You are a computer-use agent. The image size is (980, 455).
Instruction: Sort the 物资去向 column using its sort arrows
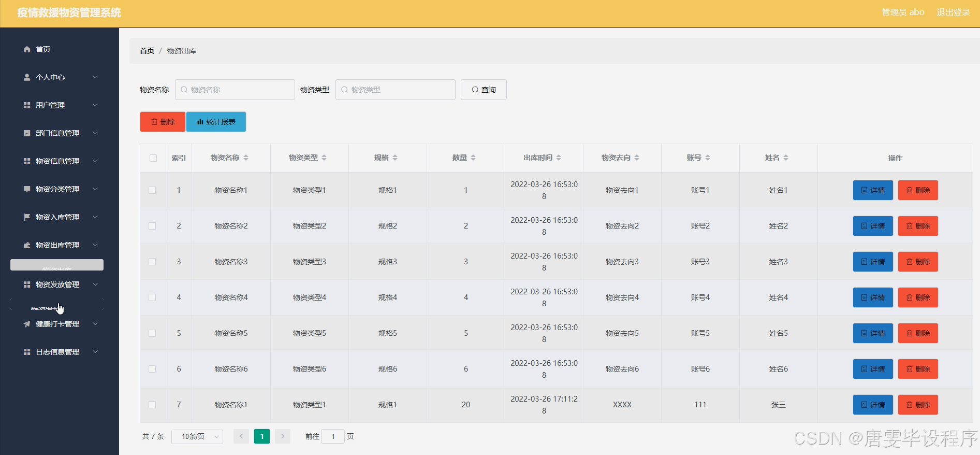(637, 158)
